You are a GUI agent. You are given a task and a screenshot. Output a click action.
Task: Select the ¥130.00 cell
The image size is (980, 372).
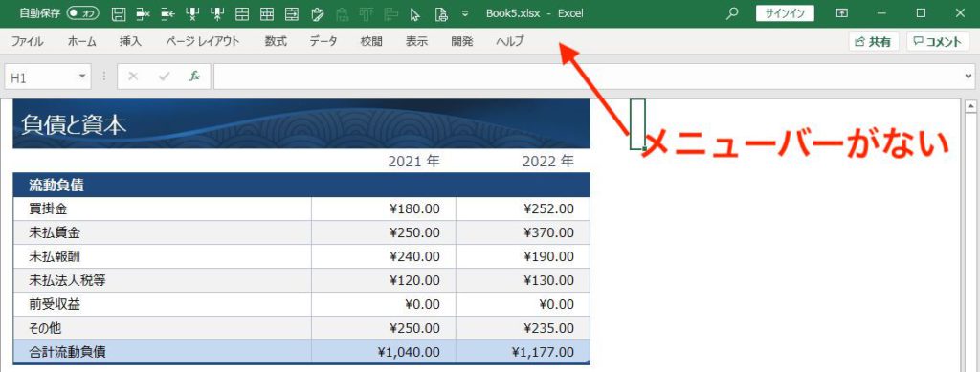[x=523, y=280]
